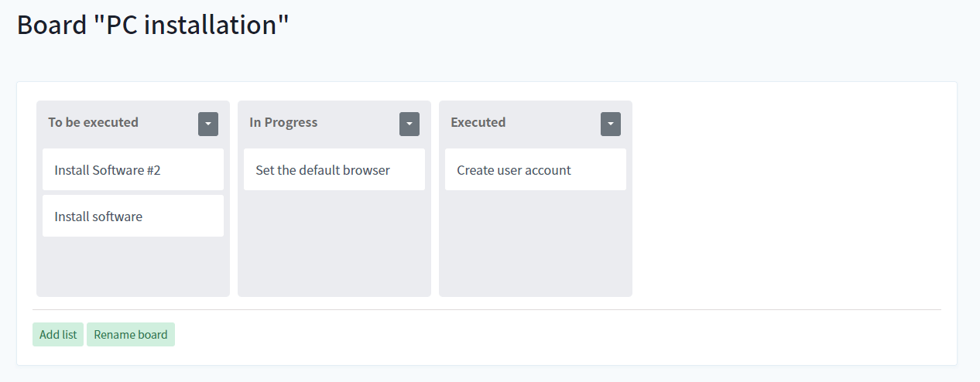Open the "Executed" list dropdown arrow
The image size is (980, 382).
610,124
